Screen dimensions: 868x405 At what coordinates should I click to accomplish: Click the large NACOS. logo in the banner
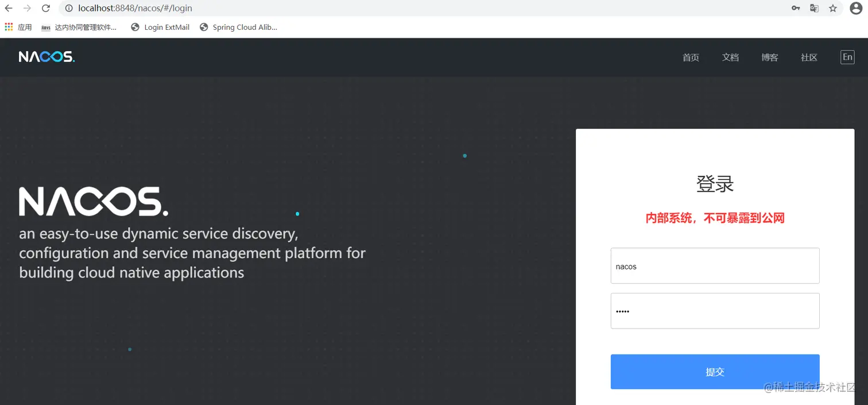94,202
